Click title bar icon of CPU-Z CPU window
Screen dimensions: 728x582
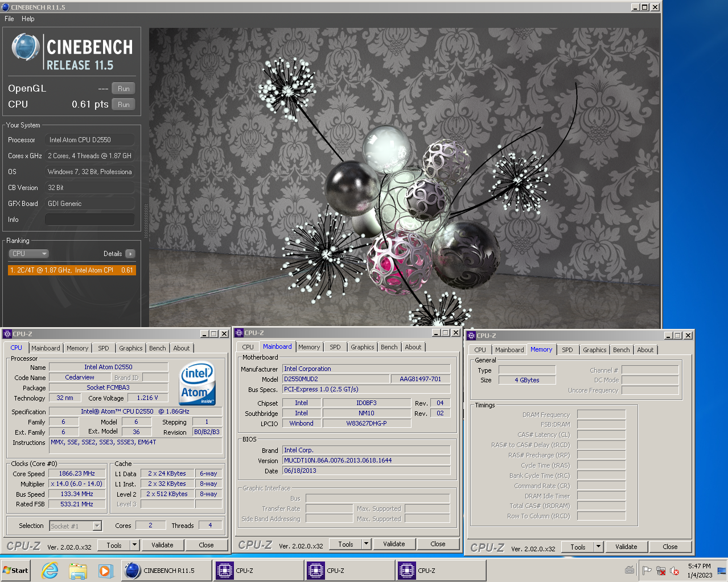pyautogui.click(x=7, y=334)
